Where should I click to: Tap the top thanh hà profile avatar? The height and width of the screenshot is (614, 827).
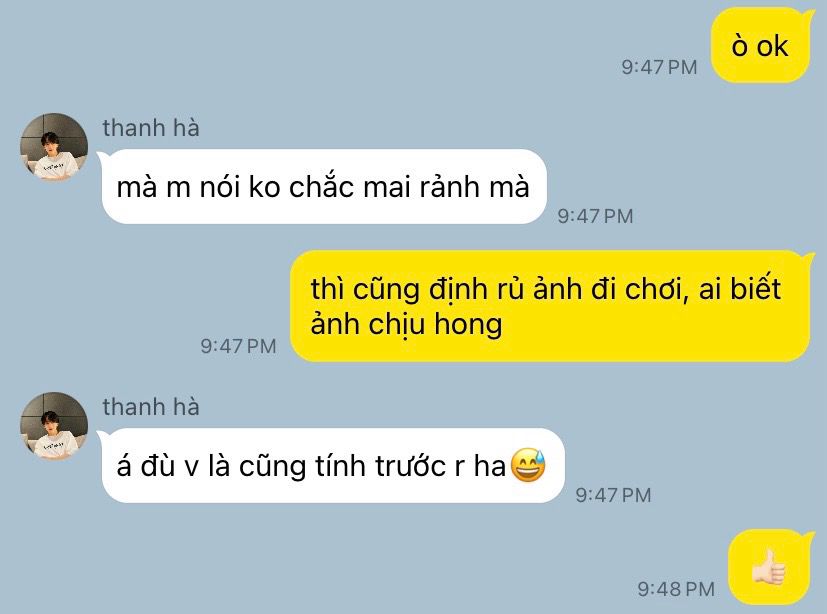(x=54, y=147)
